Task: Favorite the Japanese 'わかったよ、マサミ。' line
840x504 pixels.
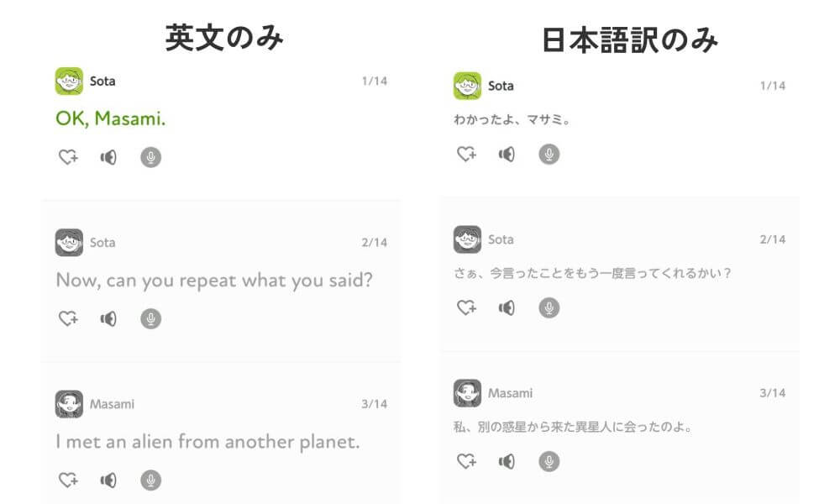Action: point(466,154)
